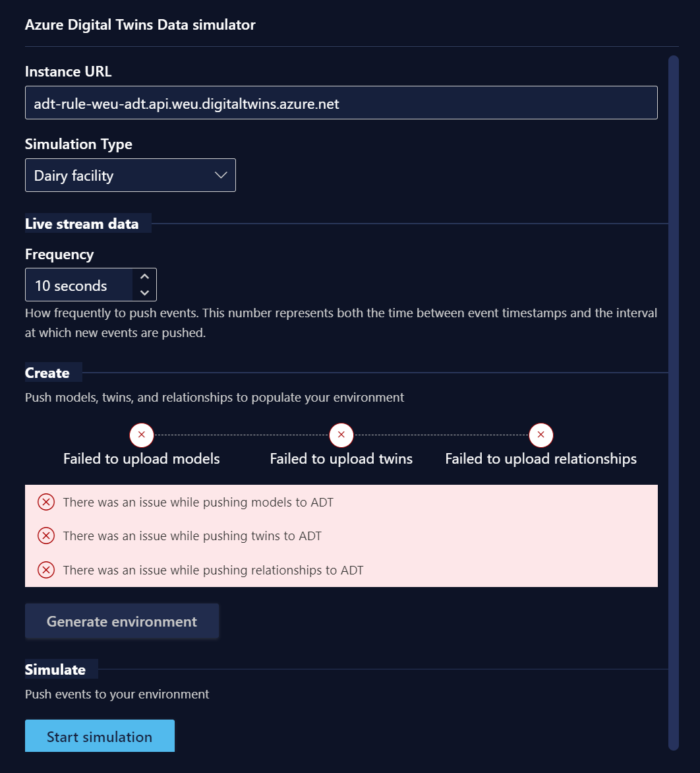Click 'issue while pushing models to ADT' message
This screenshot has width=700, height=773.
(198, 503)
